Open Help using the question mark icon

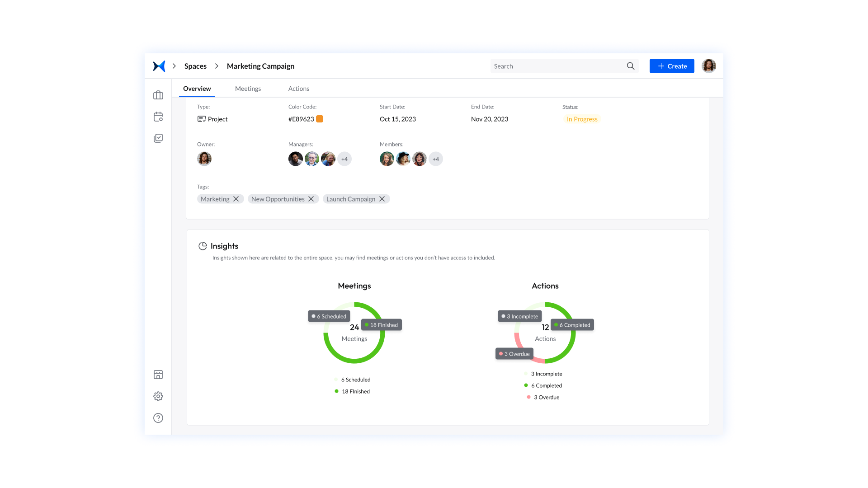pos(158,418)
